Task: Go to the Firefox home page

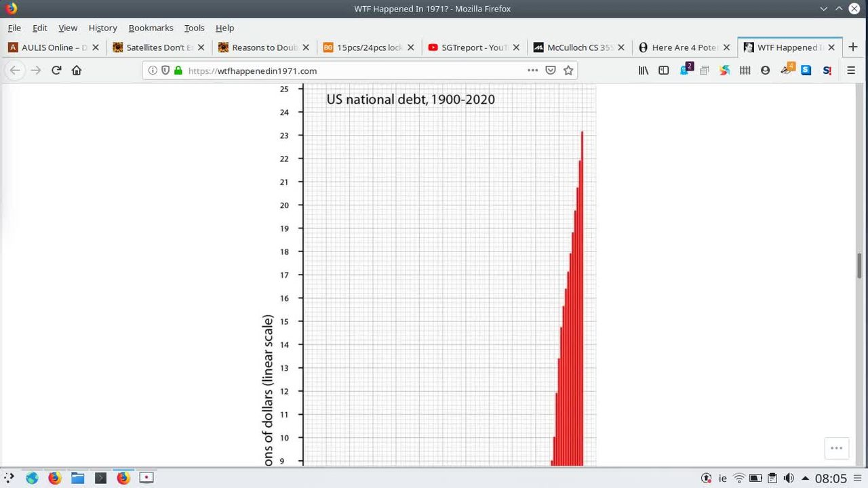Action: pos(77,70)
